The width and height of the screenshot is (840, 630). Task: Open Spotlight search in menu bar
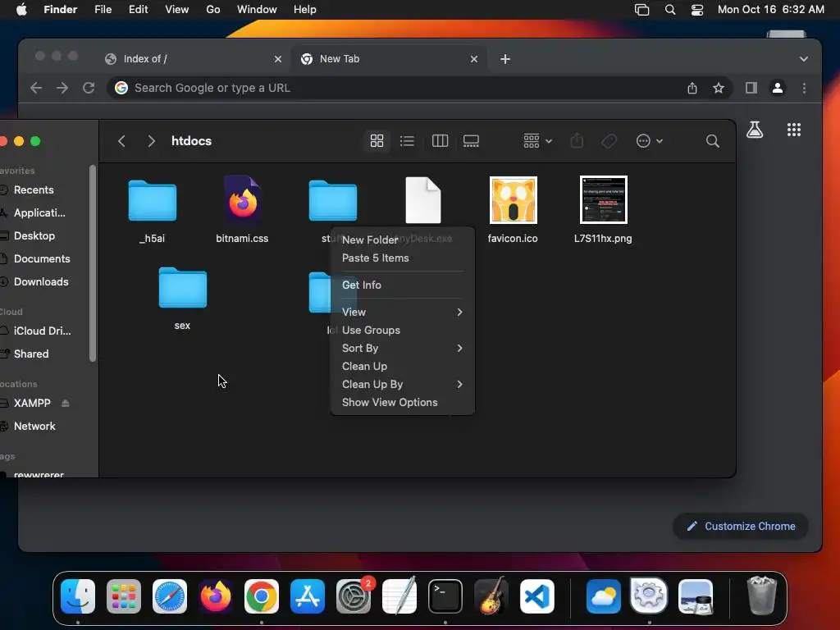point(669,10)
